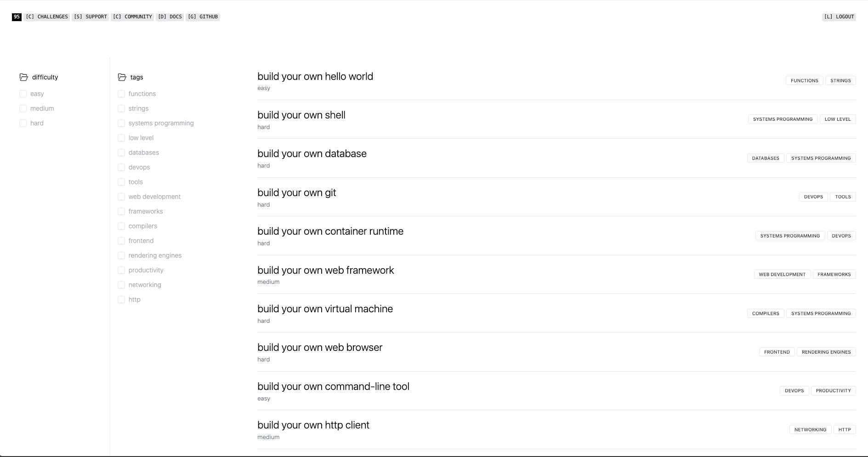Enable the easy difficulty checkbox
868x457 pixels.
23,94
